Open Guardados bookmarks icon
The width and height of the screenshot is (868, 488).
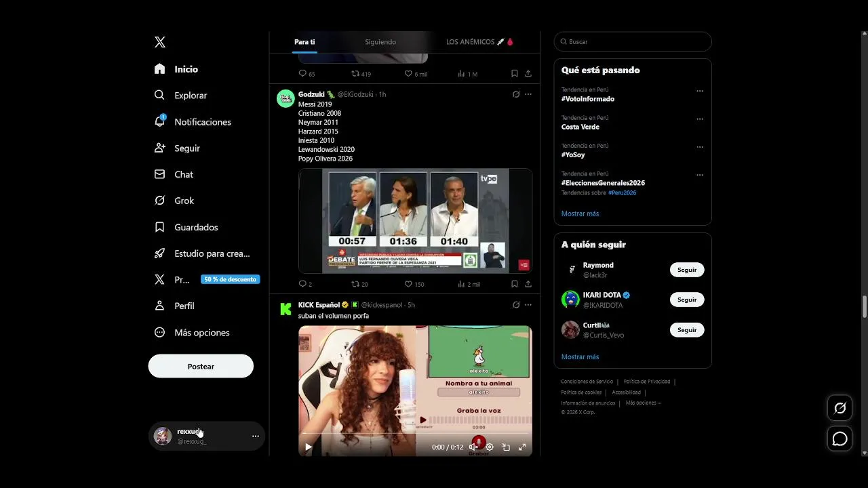coord(159,227)
